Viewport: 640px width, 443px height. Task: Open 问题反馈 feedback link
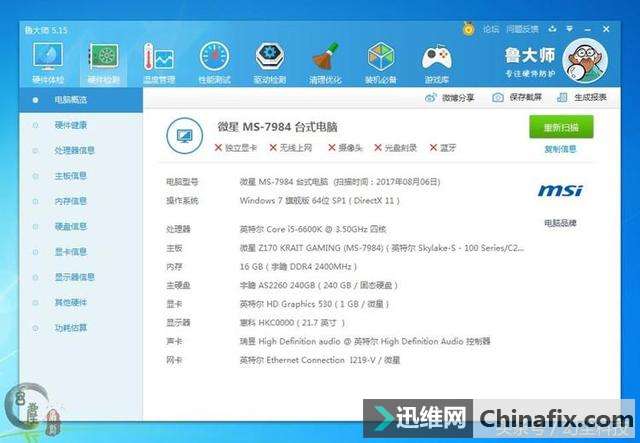click(x=522, y=29)
